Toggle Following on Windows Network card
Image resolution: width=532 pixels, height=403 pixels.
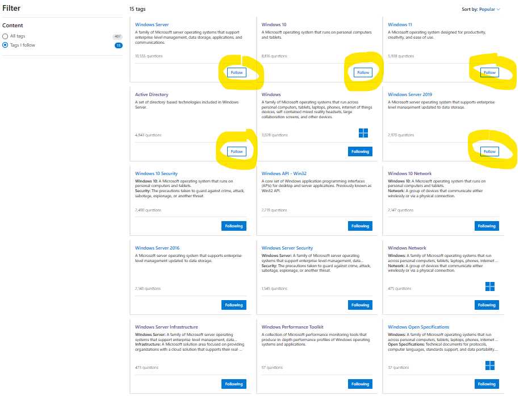pyautogui.click(x=487, y=305)
